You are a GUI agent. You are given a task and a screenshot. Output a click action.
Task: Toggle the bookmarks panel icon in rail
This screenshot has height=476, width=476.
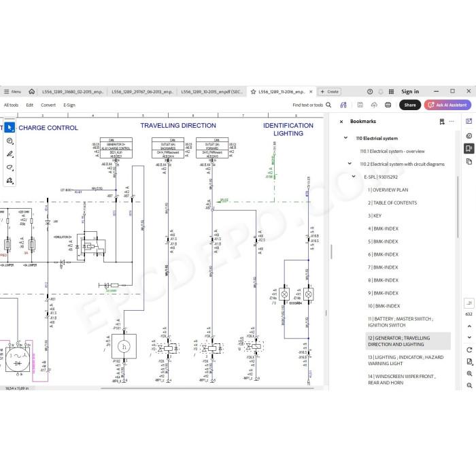coord(469,148)
